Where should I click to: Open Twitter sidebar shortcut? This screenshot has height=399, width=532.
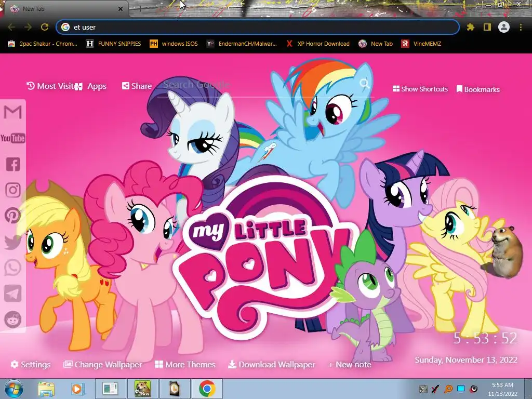point(13,242)
